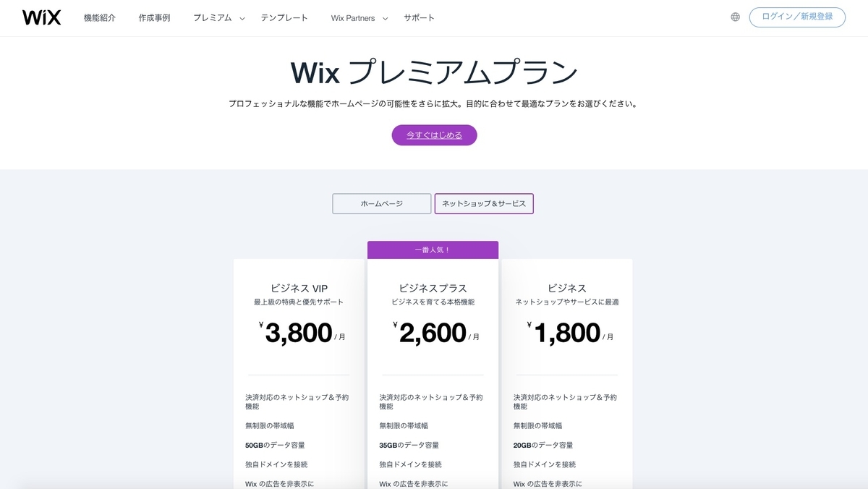
Task: Click the ¥3,800 monthly price
Action: (299, 333)
